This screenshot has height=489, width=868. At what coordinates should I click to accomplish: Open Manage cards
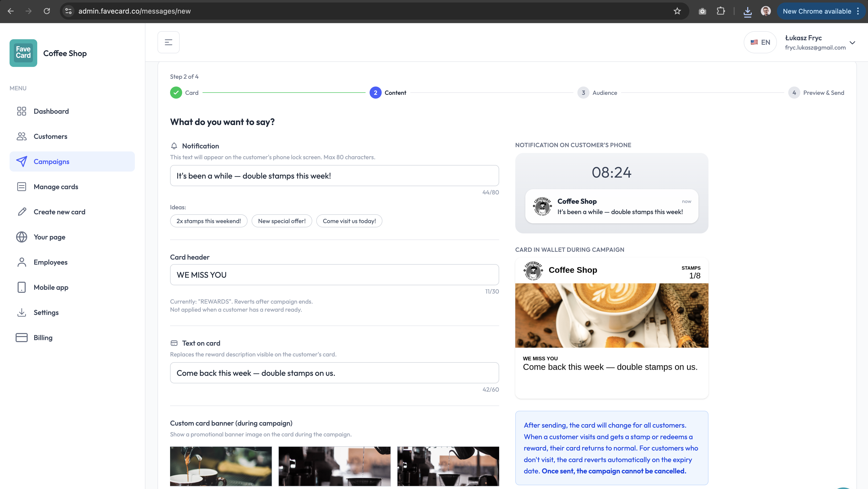coord(56,187)
